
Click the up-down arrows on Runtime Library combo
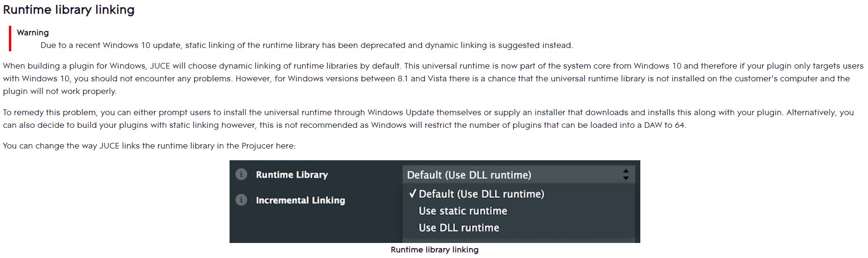tap(626, 175)
